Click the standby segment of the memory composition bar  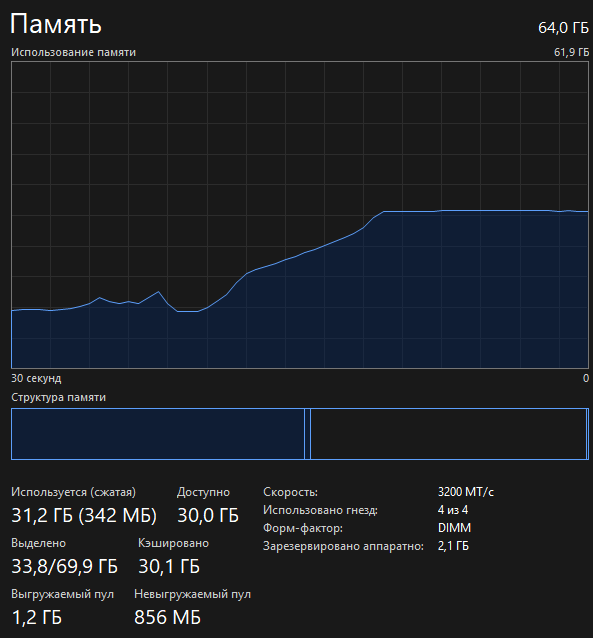click(x=448, y=434)
